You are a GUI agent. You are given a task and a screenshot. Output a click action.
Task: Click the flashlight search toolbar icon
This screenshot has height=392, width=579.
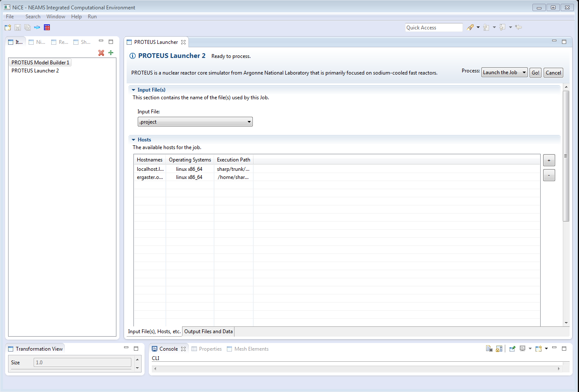click(470, 27)
